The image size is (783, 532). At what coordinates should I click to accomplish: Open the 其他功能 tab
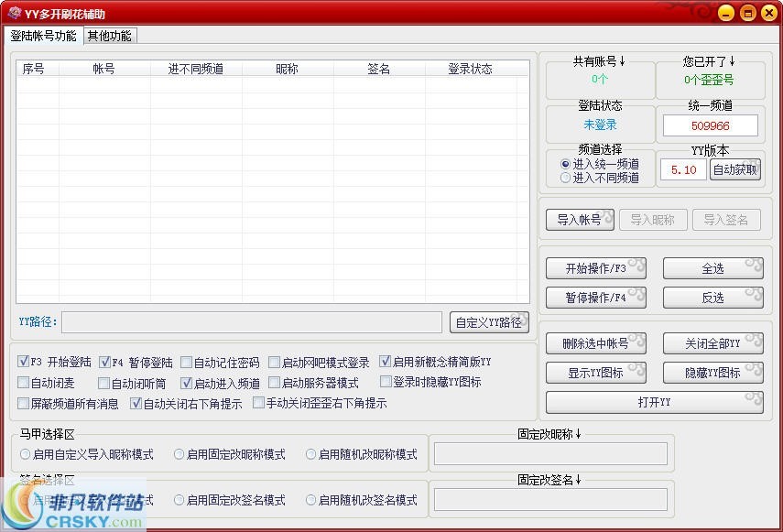tap(109, 36)
